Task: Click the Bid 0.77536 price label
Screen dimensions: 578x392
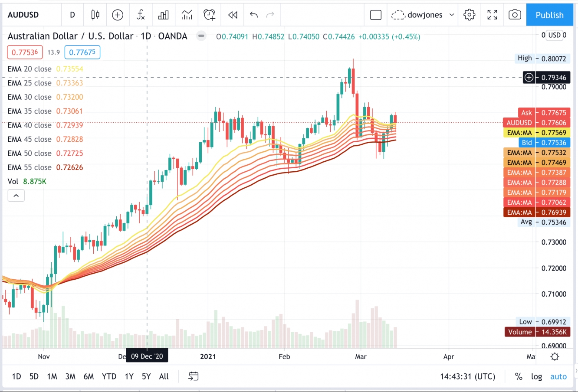Action: 544,143
